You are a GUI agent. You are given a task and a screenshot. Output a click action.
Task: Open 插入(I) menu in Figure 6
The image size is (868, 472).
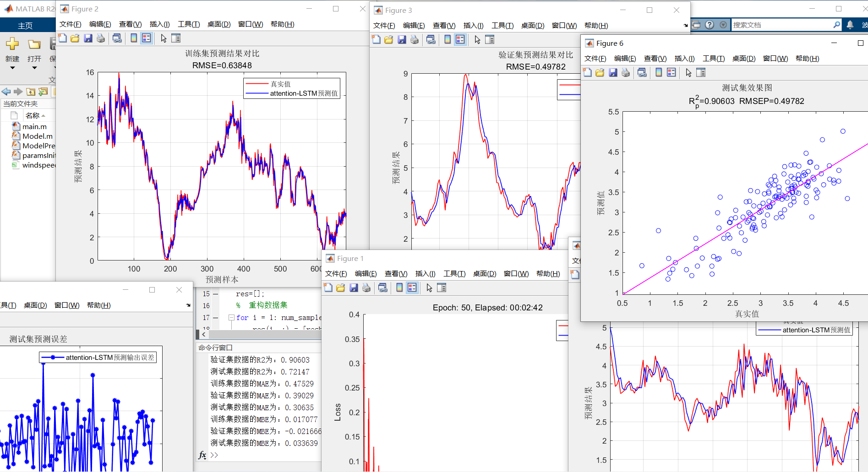coord(685,59)
